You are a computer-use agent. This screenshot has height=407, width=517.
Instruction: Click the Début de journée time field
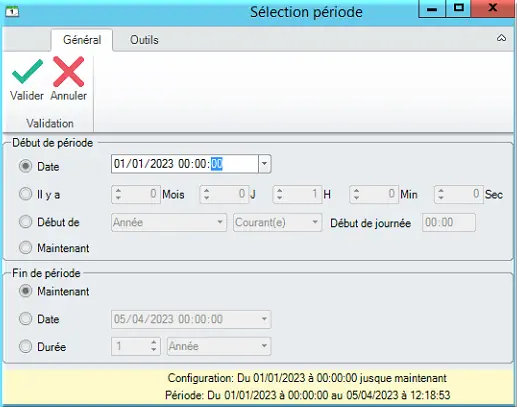(x=449, y=222)
